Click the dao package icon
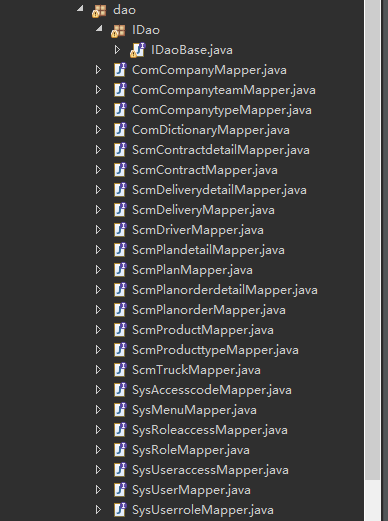 99,11
